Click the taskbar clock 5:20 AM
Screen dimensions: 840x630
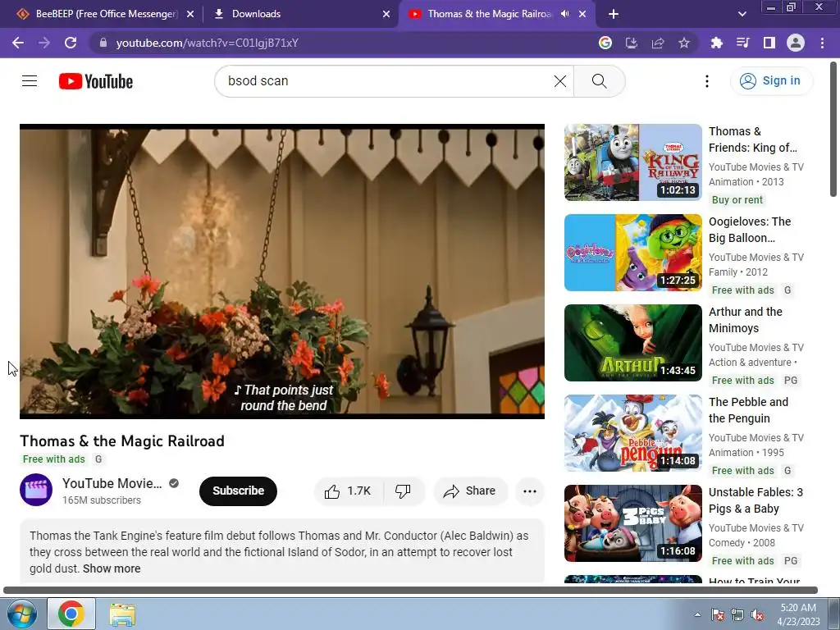pos(798,608)
